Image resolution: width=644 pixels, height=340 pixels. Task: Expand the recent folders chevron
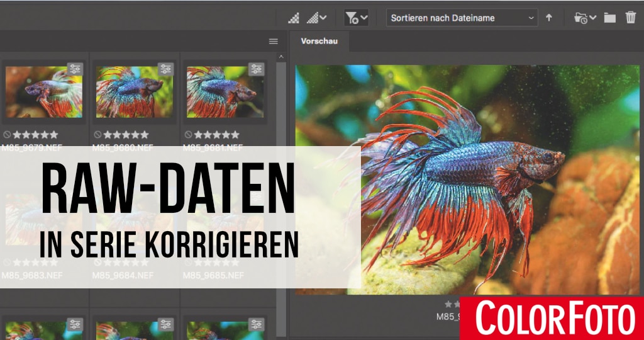click(x=592, y=18)
